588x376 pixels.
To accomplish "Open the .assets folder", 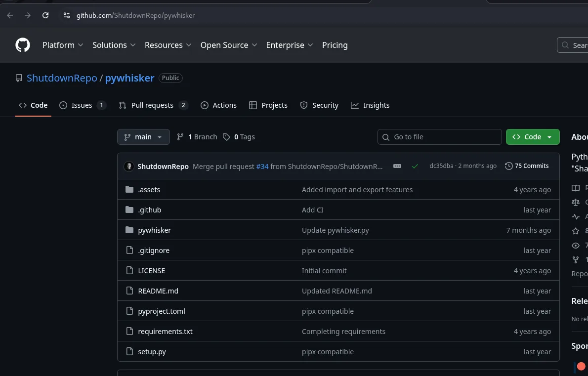I will [149, 190].
